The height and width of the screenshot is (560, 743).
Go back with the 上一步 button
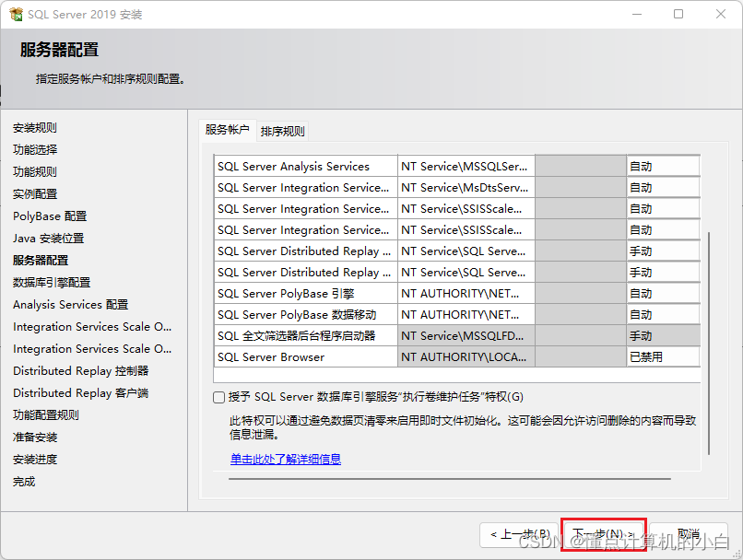(520, 534)
